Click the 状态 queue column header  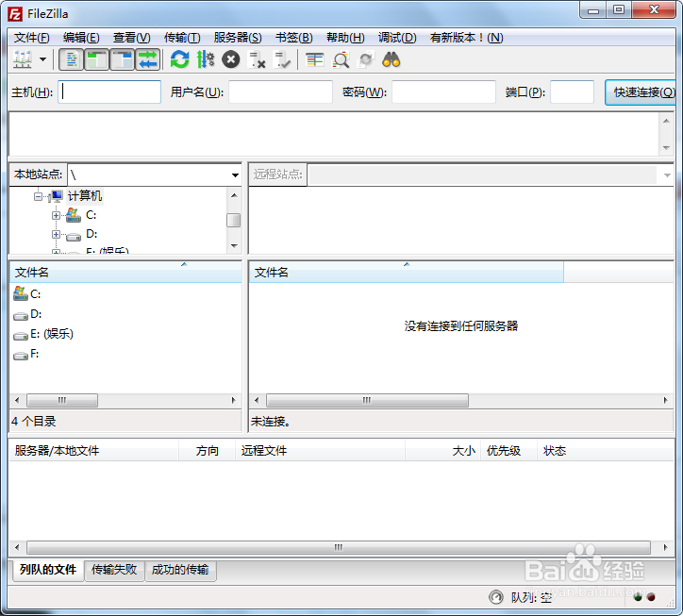[x=606, y=451]
